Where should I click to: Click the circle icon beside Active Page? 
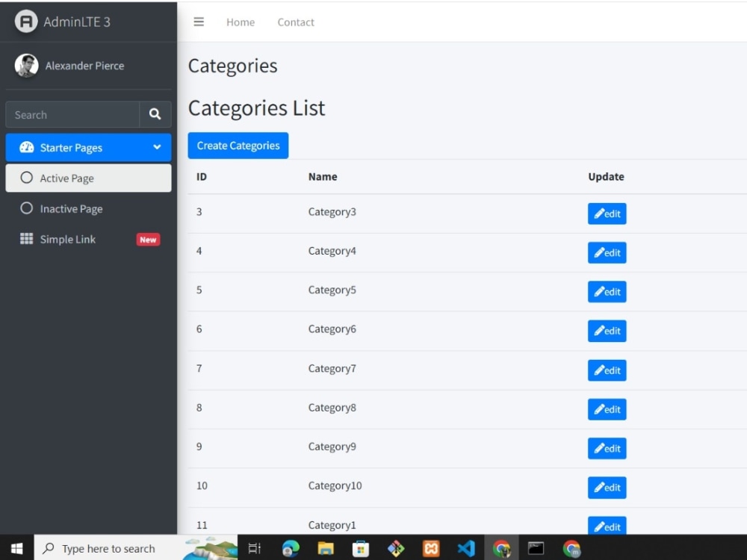pos(27,178)
